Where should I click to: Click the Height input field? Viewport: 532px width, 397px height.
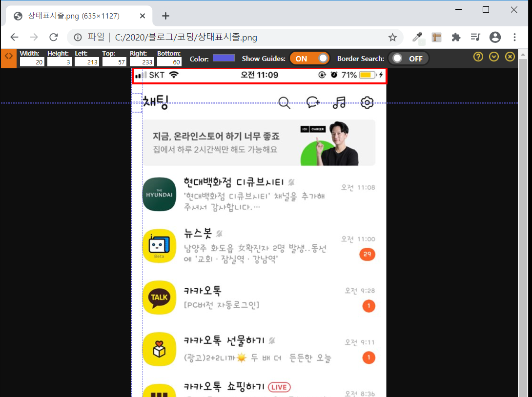tap(60, 62)
